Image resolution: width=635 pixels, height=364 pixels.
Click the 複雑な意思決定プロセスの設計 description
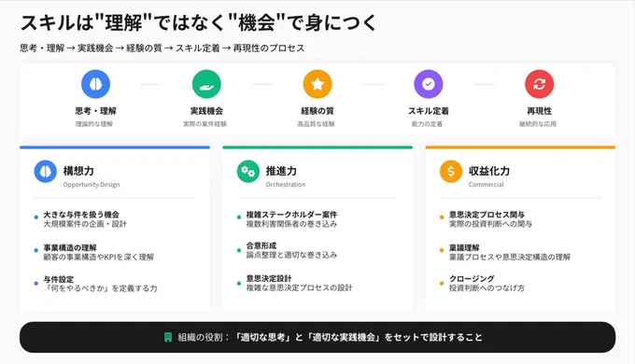point(299,287)
